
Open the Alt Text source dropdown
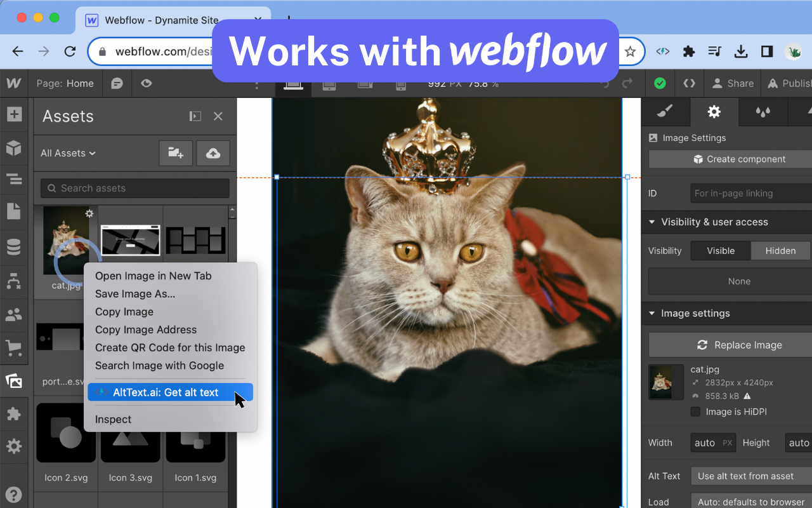click(752, 476)
